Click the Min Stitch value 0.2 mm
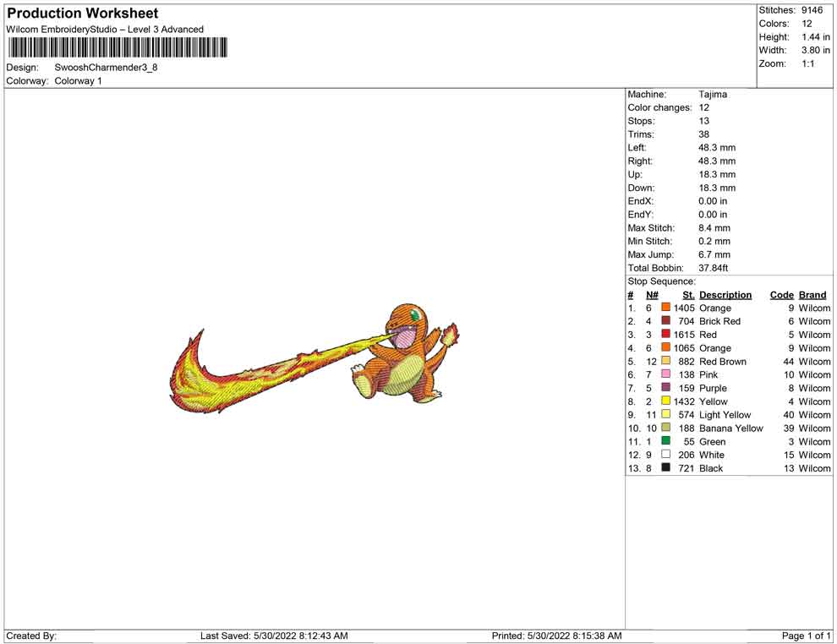The height and width of the screenshot is (644, 837). (x=714, y=241)
